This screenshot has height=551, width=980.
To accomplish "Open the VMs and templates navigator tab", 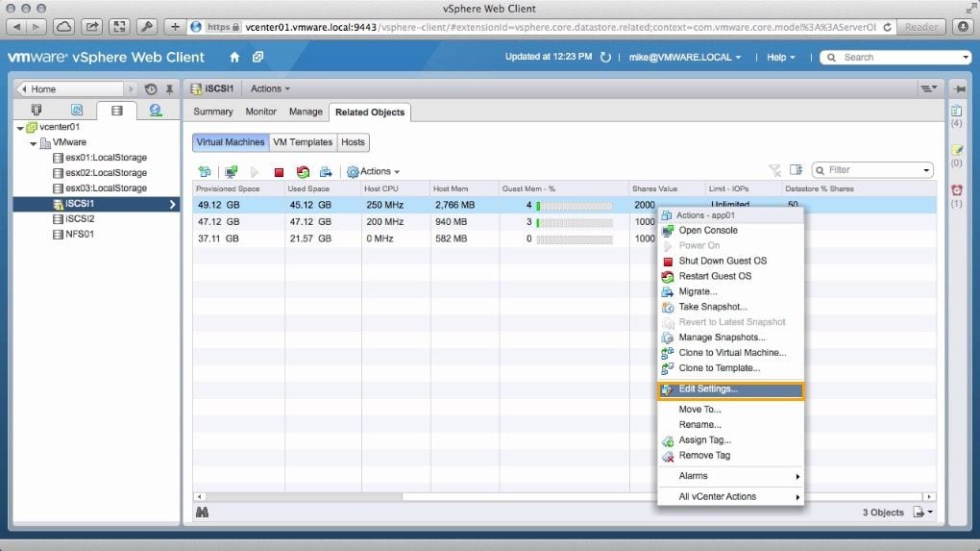I will coord(76,110).
